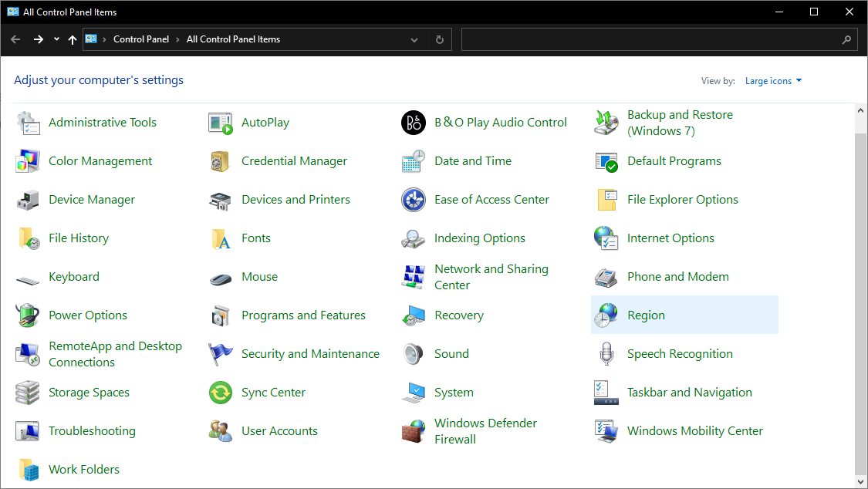Viewport: 868px width, 489px height.
Task: Click the Sound speaker icon
Action: pos(414,354)
